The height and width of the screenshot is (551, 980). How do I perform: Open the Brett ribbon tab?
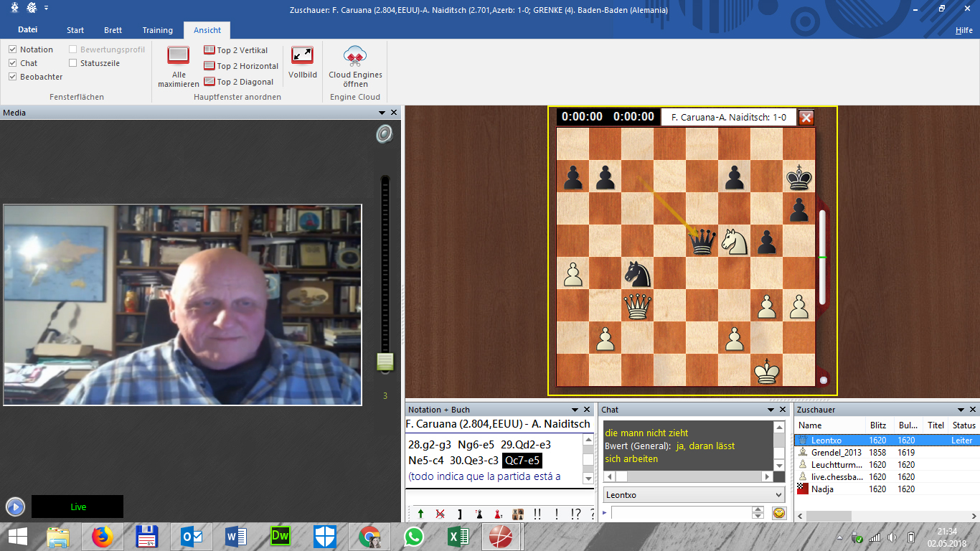coord(113,30)
